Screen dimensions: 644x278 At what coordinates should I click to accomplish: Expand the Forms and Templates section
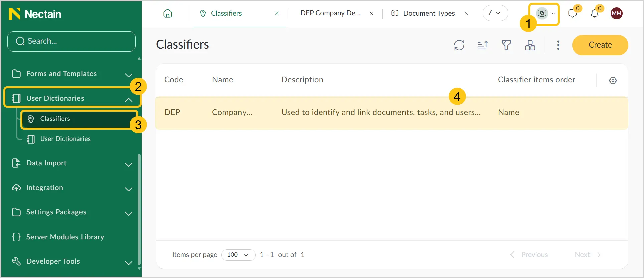(x=129, y=75)
